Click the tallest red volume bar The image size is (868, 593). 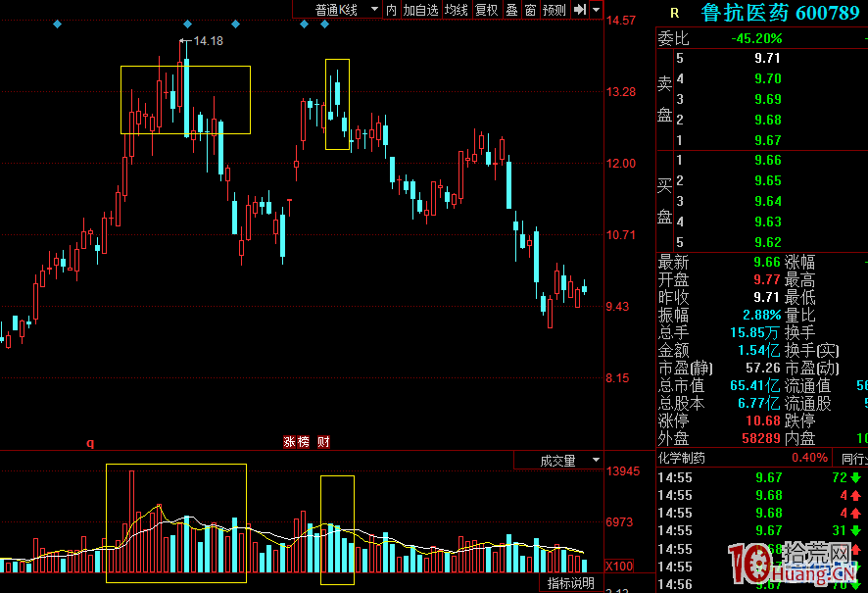click(131, 521)
